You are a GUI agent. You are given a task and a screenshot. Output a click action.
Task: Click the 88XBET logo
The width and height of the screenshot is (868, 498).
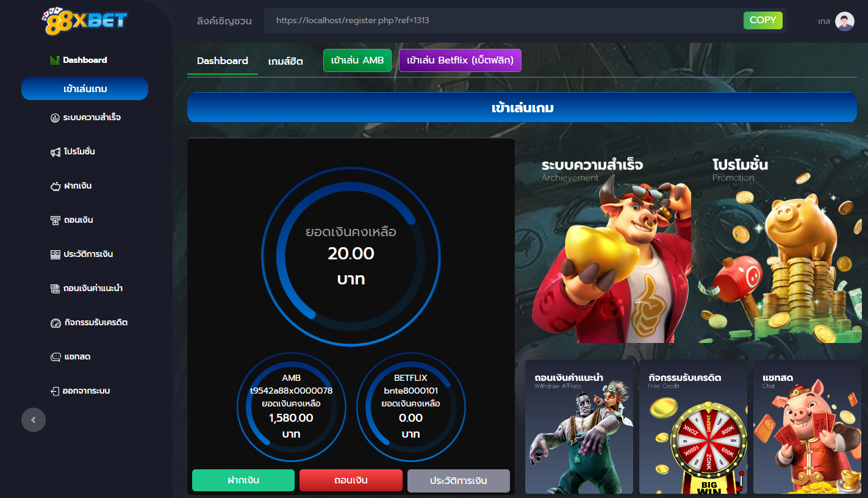point(85,22)
